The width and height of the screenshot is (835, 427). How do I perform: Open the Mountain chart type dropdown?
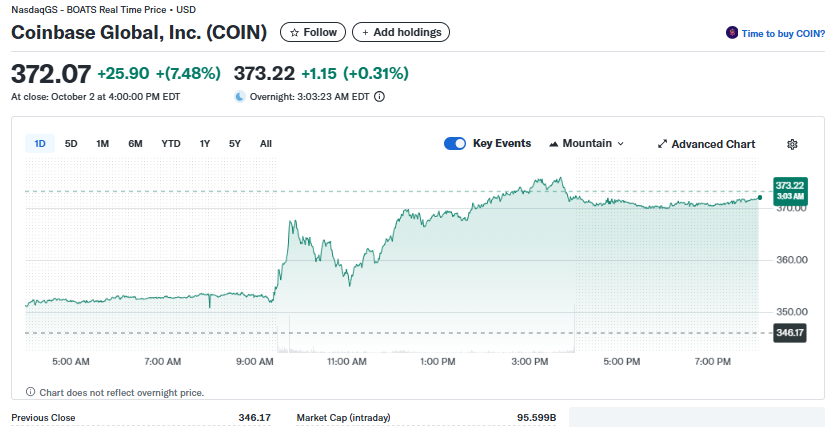point(586,144)
